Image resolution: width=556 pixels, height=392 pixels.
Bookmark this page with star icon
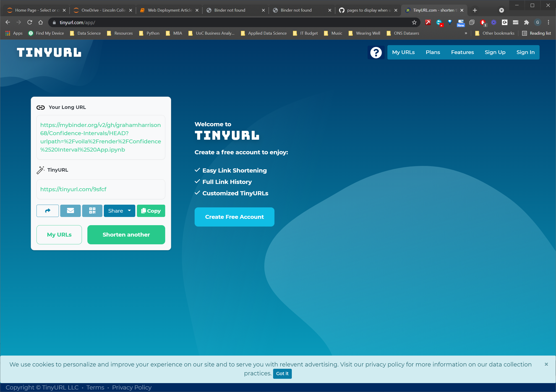(414, 23)
